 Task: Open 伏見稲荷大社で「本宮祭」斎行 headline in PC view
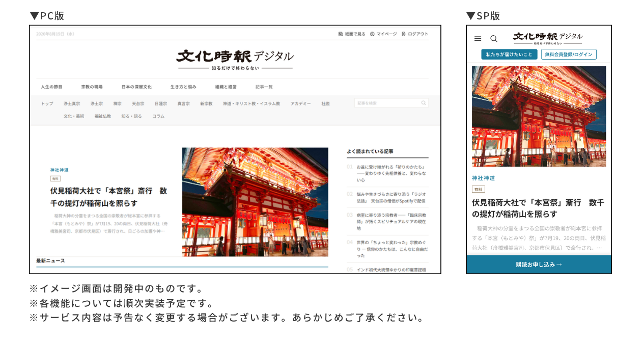[108, 197]
